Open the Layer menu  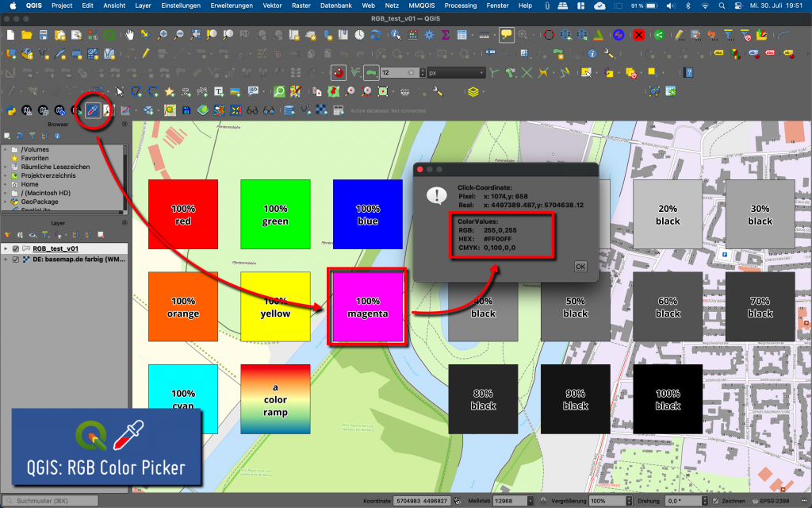[x=143, y=6]
